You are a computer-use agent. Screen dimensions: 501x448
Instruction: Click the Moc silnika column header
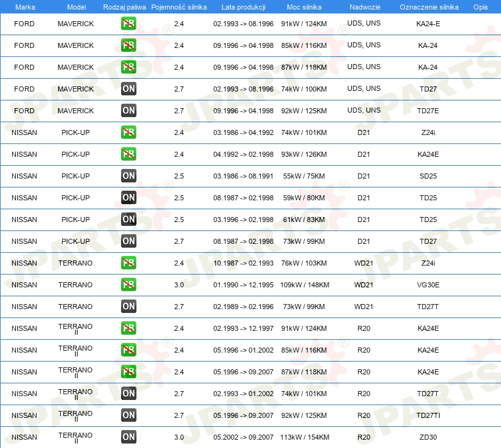(x=304, y=7)
